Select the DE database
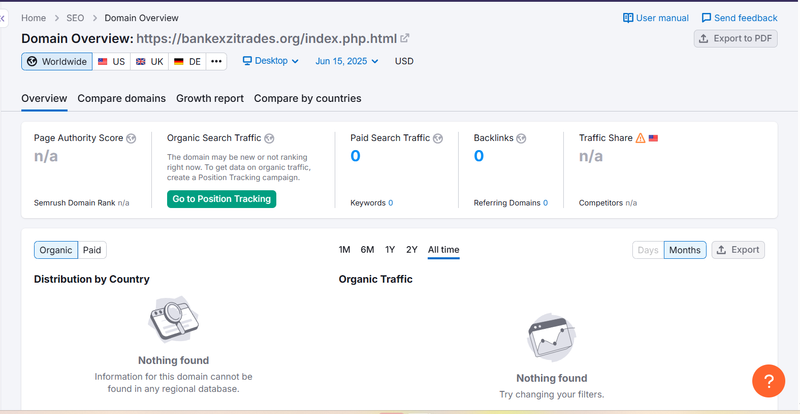 point(187,61)
